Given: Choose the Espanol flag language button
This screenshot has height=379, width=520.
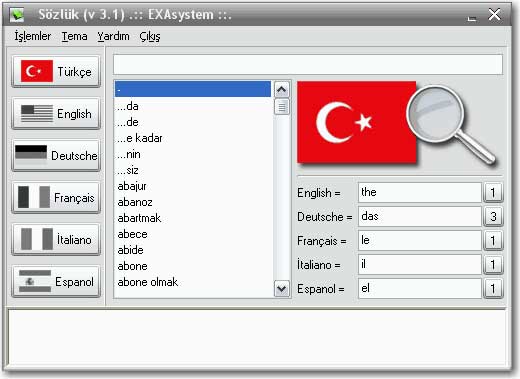Looking at the screenshot, I should (56, 281).
